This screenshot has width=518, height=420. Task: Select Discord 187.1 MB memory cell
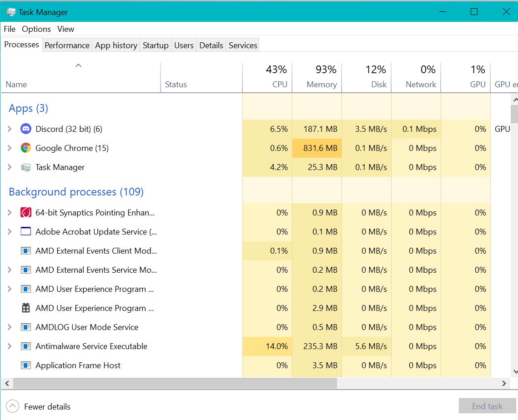click(317, 129)
